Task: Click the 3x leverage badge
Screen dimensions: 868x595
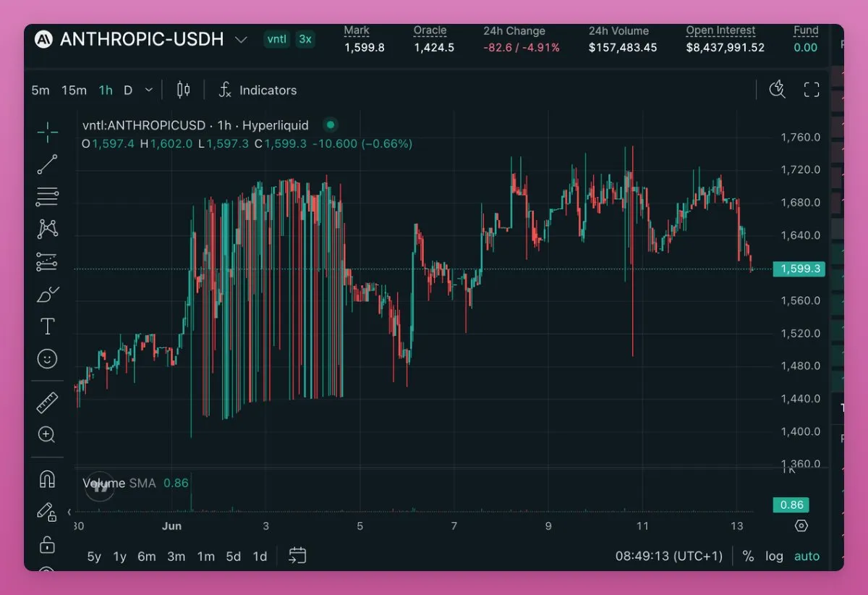Action: pyautogui.click(x=305, y=39)
